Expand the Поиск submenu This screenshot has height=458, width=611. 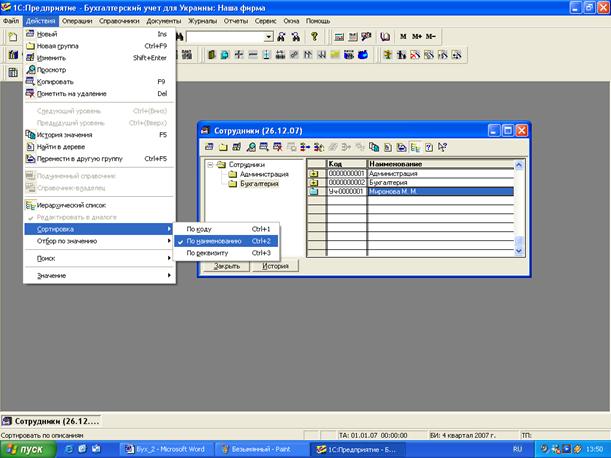[99, 258]
